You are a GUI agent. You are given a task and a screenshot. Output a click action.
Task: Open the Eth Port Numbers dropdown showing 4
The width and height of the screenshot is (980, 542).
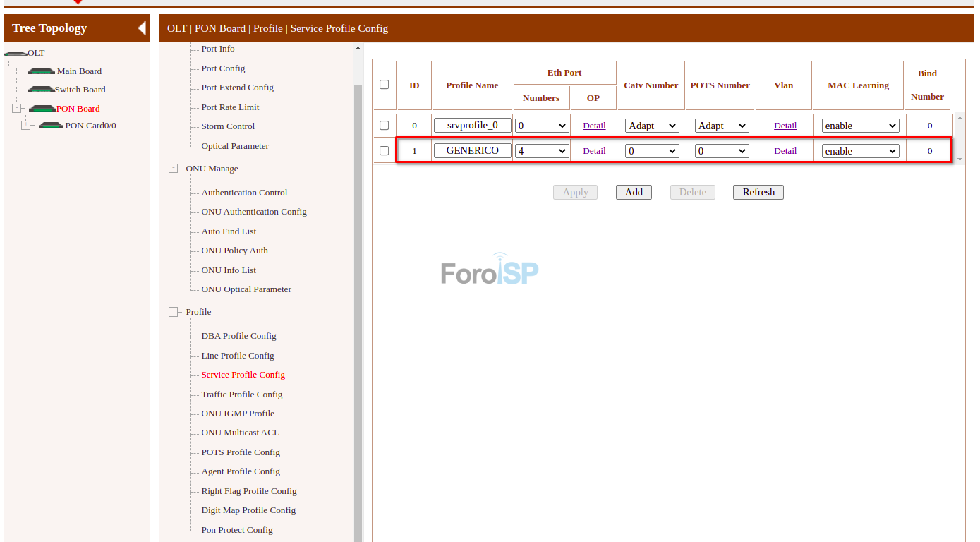[x=541, y=150]
